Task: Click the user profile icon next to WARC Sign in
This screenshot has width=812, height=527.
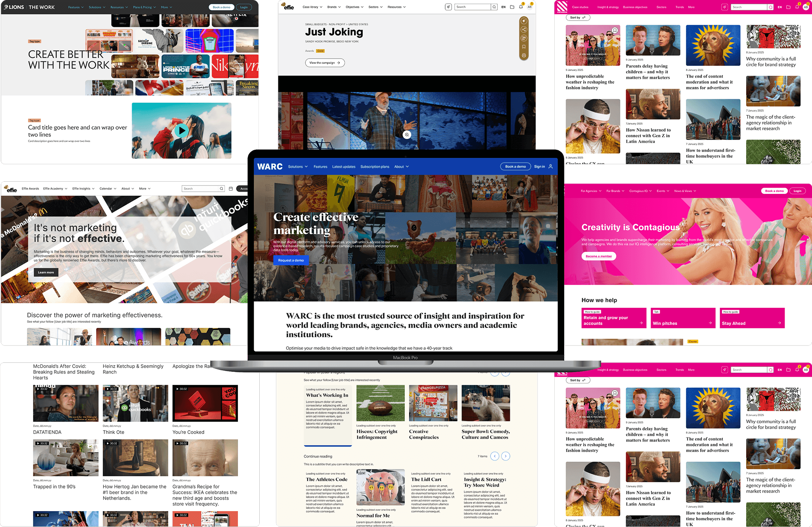Action: point(551,167)
